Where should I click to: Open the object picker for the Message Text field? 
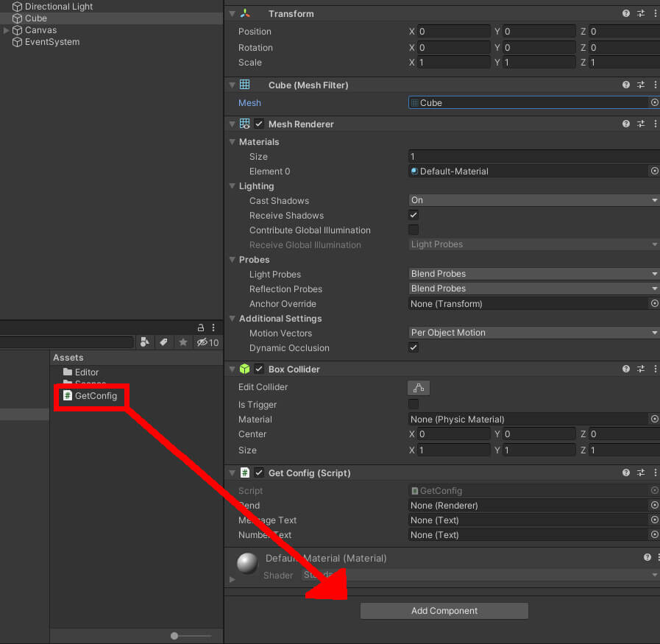[654, 520]
